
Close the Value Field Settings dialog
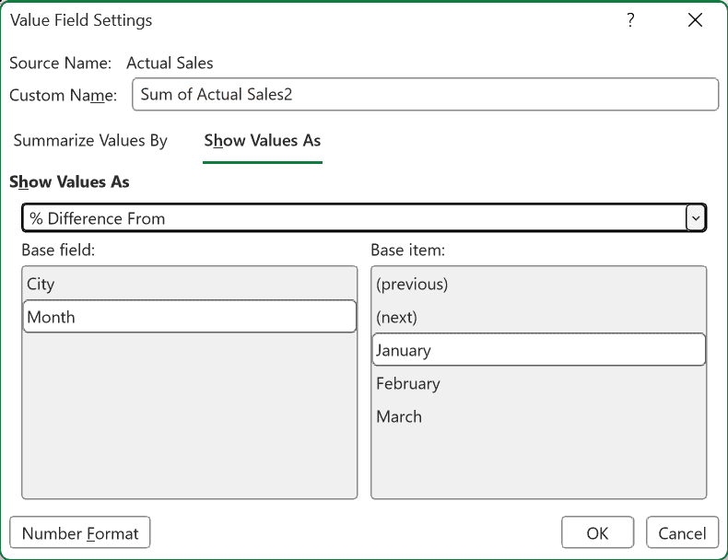tap(695, 20)
